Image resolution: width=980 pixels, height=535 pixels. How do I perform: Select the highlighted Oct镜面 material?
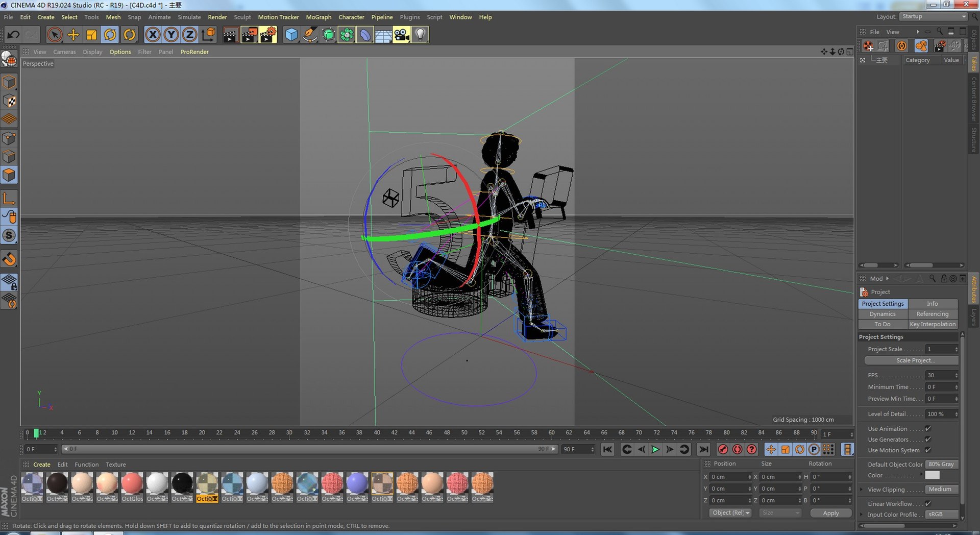(x=207, y=487)
